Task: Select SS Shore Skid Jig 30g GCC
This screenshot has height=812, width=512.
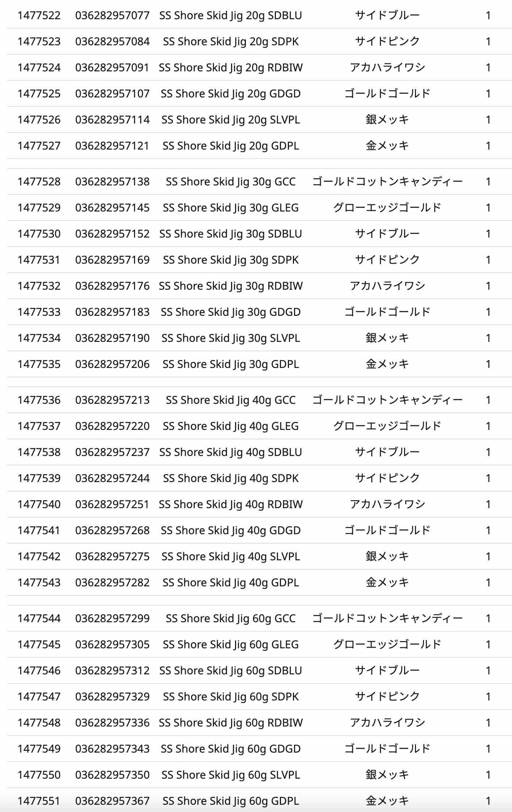Action: pos(231,181)
